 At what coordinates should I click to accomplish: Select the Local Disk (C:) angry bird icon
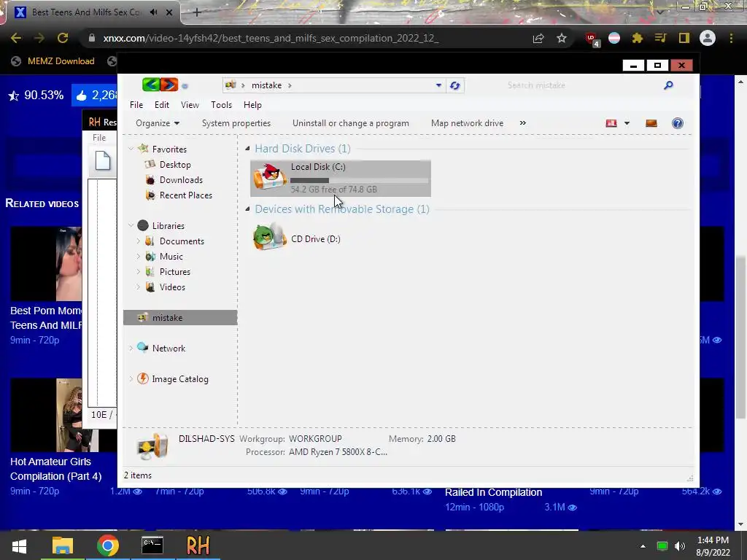click(x=270, y=176)
